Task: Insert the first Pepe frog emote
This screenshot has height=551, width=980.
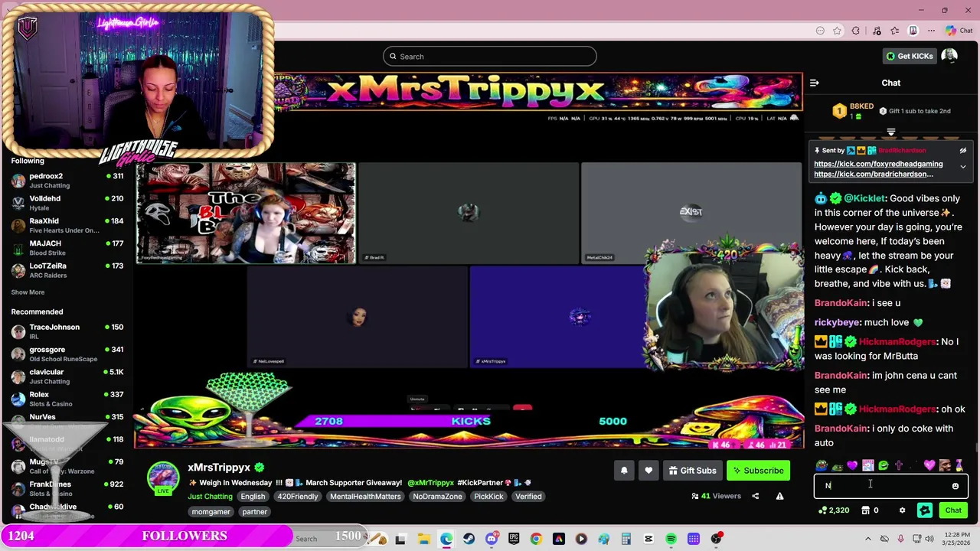Action: [822, 465]
